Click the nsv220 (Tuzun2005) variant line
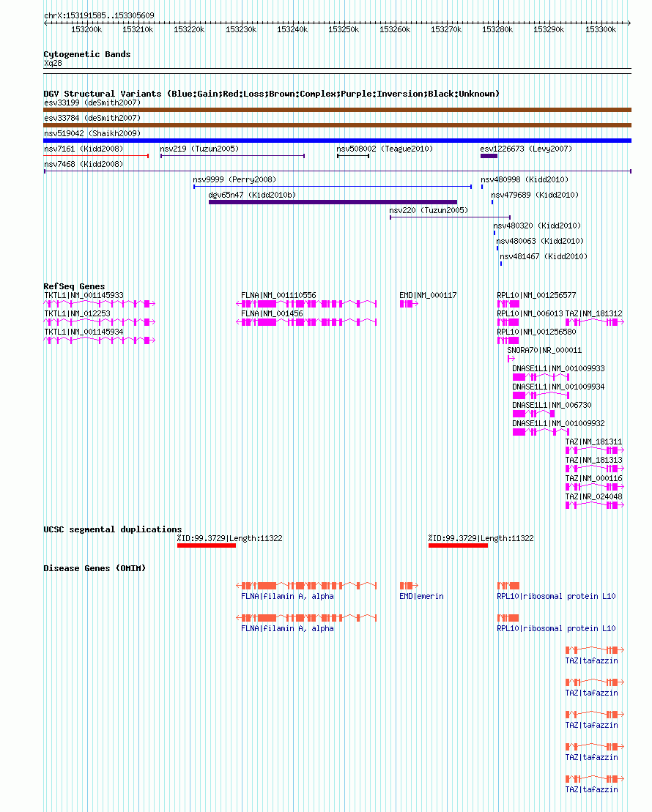 tap(450, 217)
